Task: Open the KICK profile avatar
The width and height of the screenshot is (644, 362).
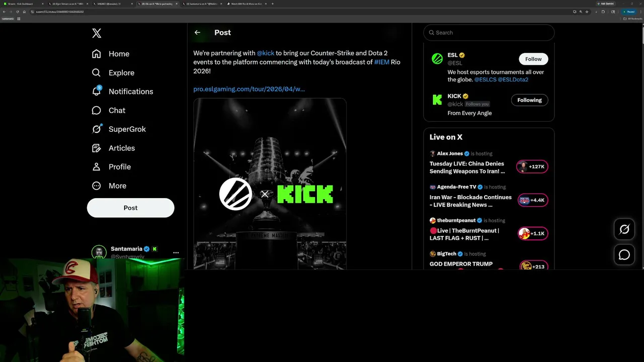Action: point(437,100)
